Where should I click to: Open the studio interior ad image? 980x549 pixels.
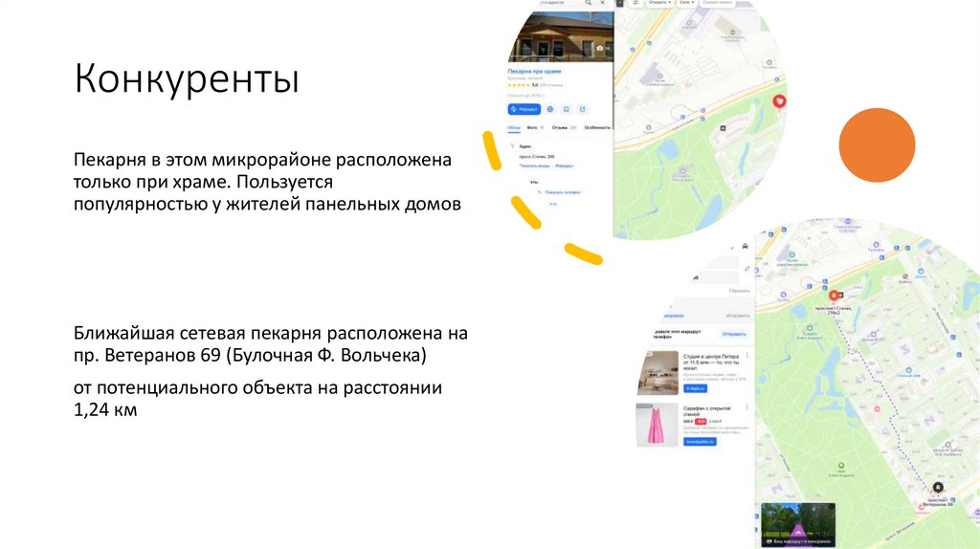tap(657, 373)
